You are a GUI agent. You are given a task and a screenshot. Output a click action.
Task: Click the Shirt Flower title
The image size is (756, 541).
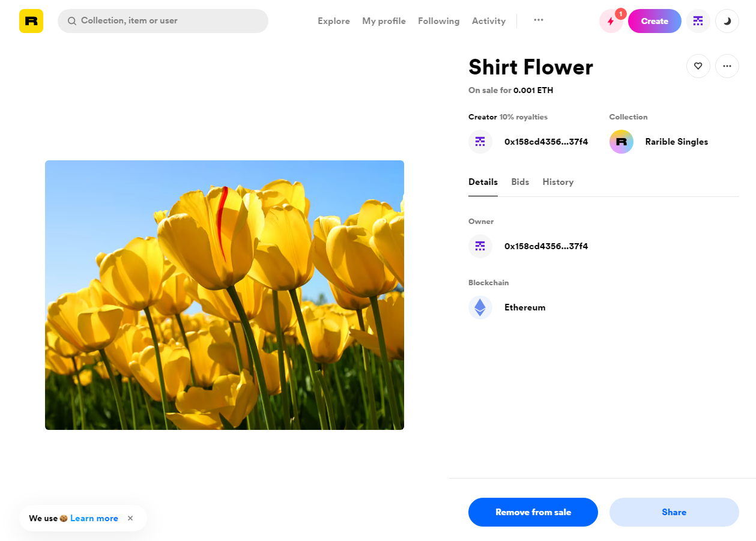(x=531, y=67)
